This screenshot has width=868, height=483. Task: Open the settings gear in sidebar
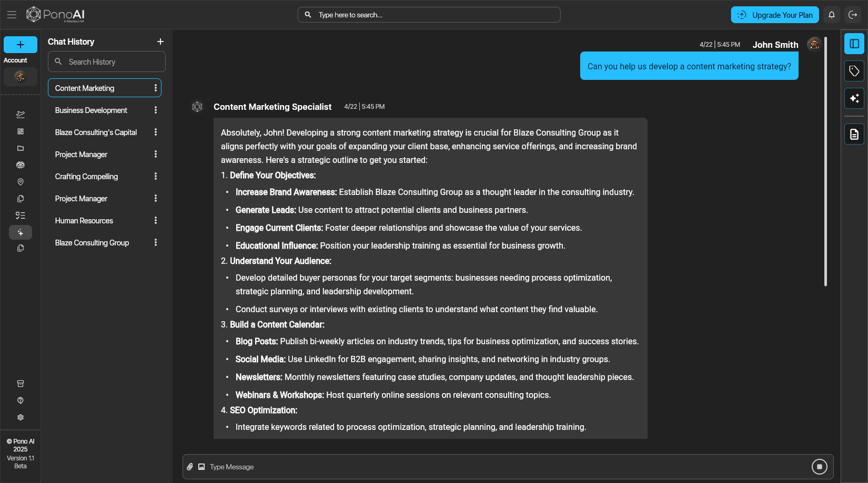(x=21, y=417)
